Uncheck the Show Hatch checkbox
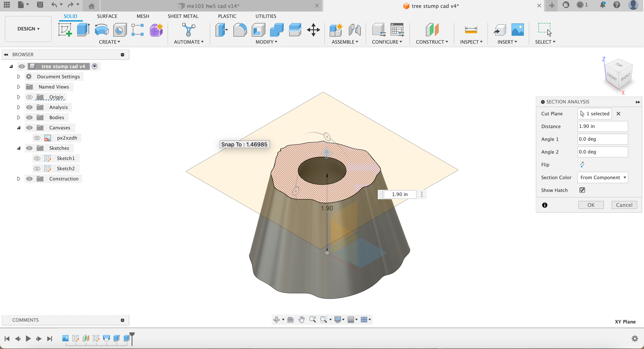The image size is (644, 349). point(582,190)
